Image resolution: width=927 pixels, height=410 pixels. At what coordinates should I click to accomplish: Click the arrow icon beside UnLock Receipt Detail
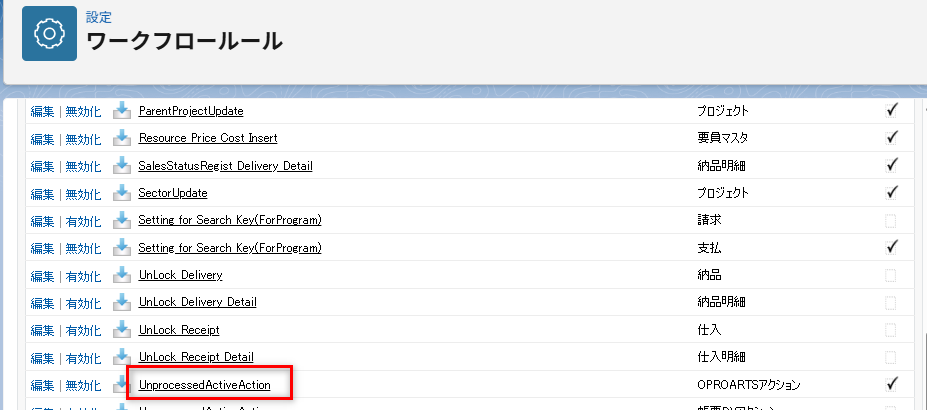122,357
